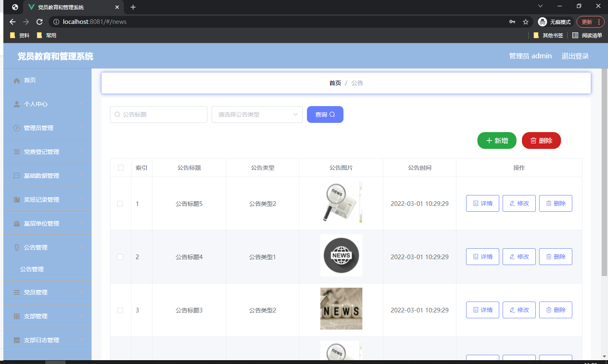The image size is (608, 364).
Task: Go back using browser back arrow
Action: (13, 22)
